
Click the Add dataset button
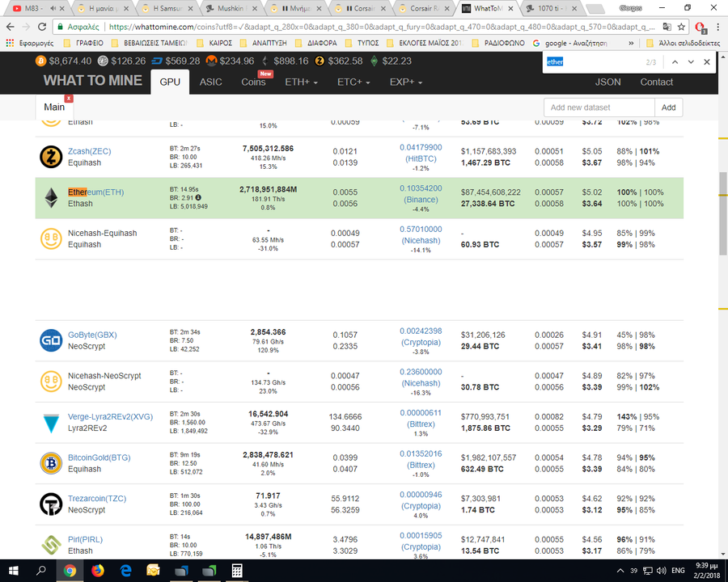coord(669,108)
